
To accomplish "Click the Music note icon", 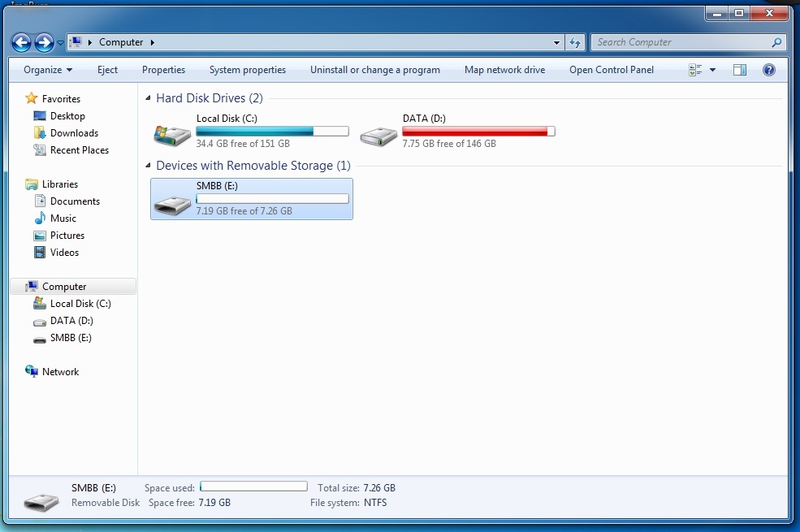I will [40, 218].
